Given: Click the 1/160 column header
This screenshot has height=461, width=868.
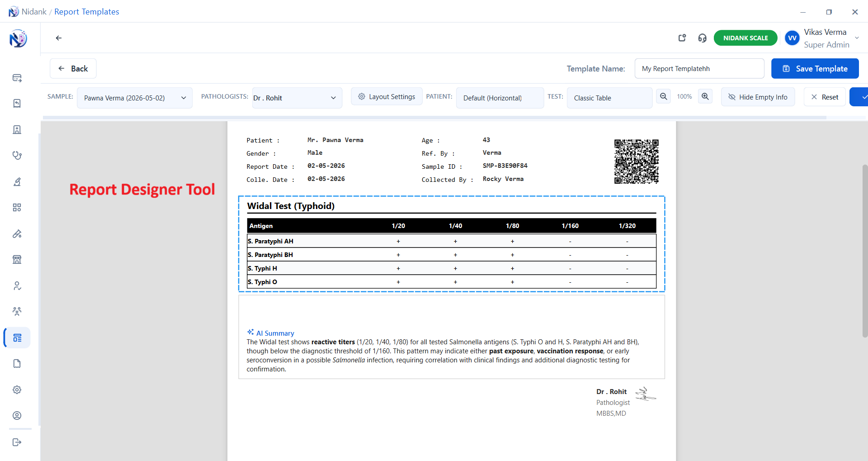Looking at the screenshot, I should pos(570,226).
